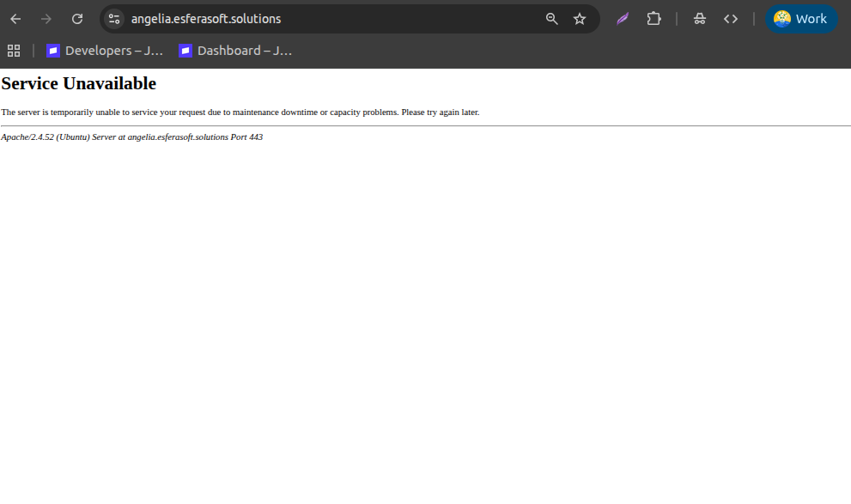Click the hat-and-glasses incognito-style icon

(x=700, y=19)
